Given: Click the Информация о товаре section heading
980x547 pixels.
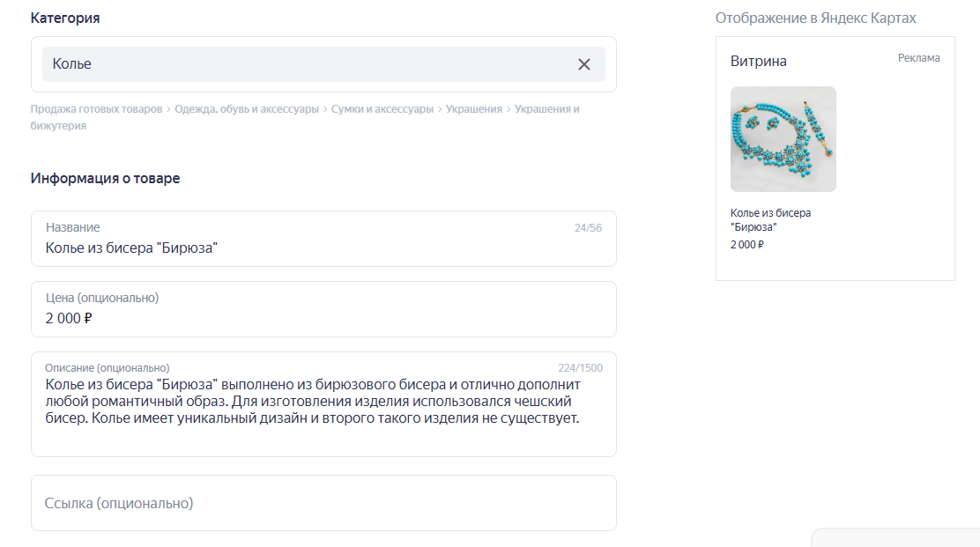Looking at the screenshot, I should pyautogui.click(x=105, y=178).
